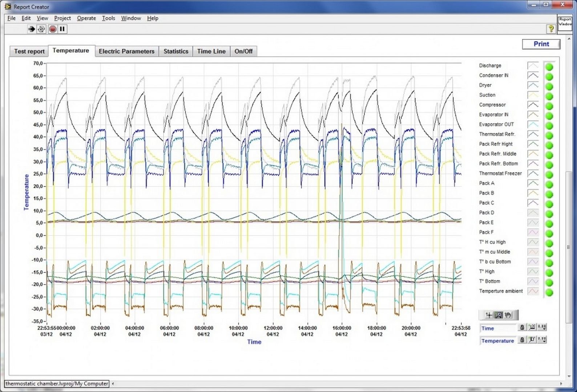Open the Edit menu

[x=26, y=18]
